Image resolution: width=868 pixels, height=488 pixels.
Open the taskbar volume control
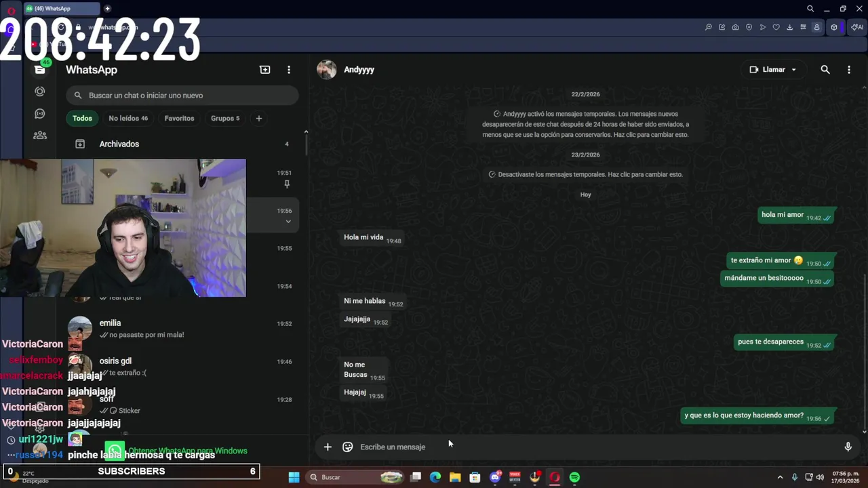[820, 477]
